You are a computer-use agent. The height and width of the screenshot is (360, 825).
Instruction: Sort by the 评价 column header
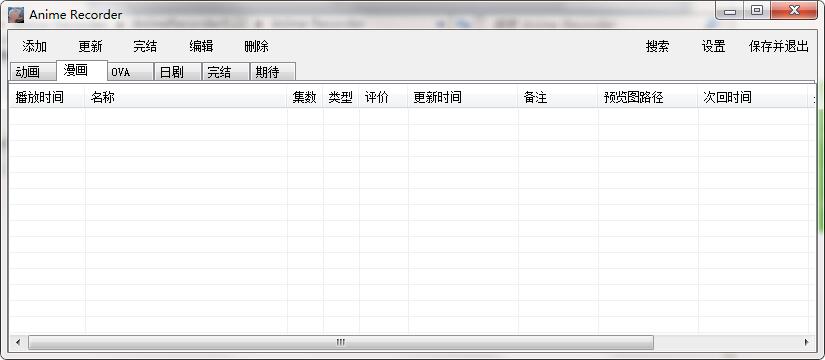[383, 97]
